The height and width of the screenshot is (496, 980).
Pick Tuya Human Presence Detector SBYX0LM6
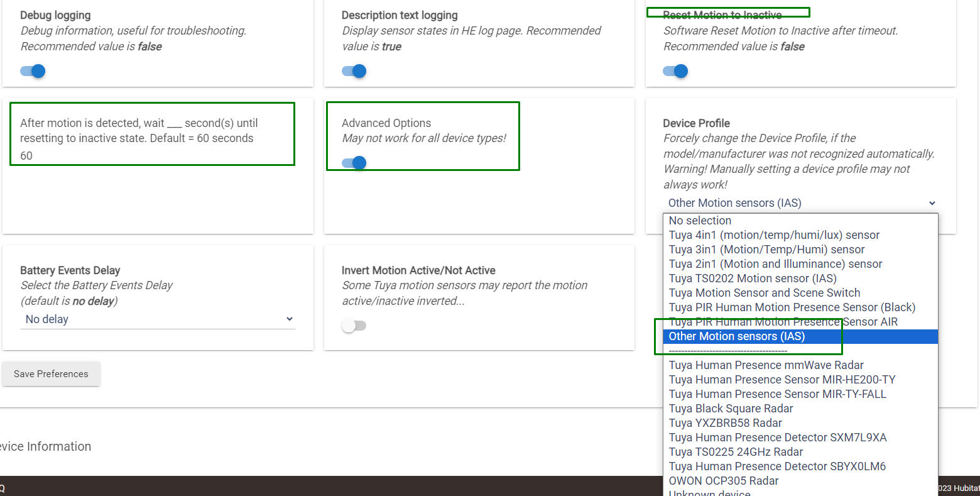[x=800, y=466]
